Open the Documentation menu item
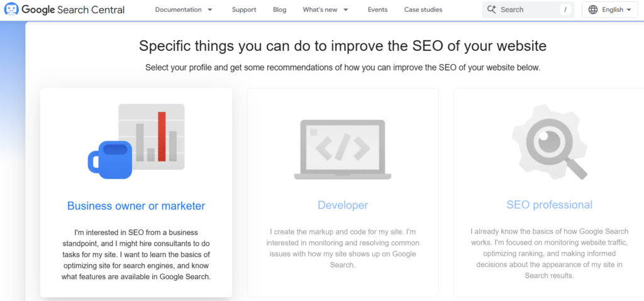This screenshot has height=301, width=644. coord(178,9)
